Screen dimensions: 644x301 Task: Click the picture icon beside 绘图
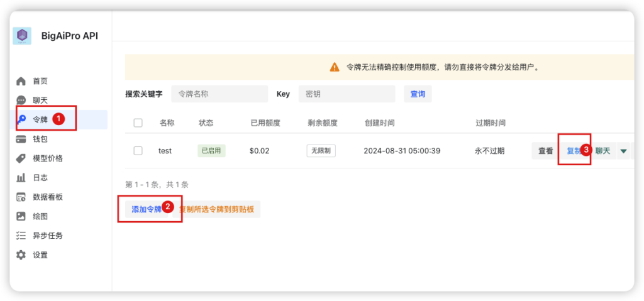(21, 216)
